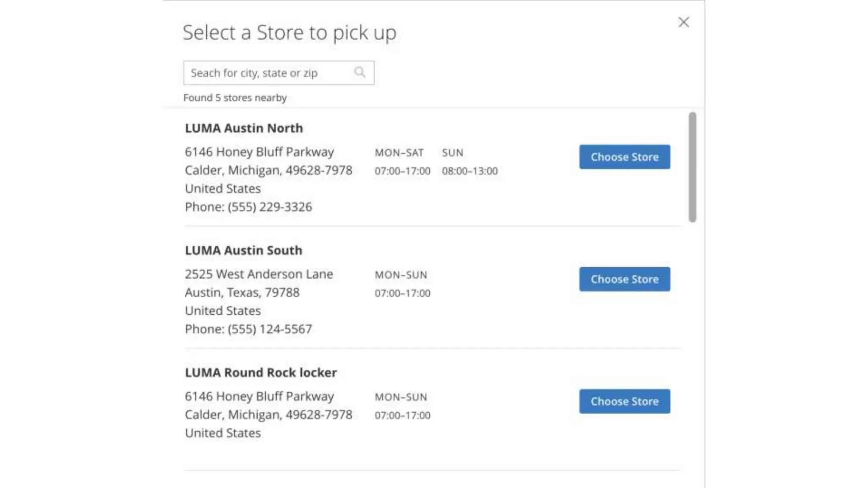Click the MON–SAT hours label

[x=399, y=153]
